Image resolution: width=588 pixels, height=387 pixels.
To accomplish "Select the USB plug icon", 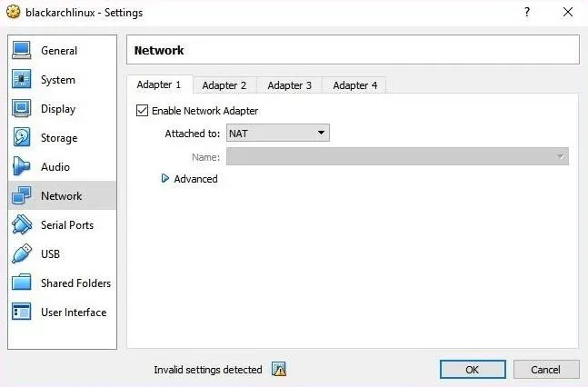I will [22, 253].
